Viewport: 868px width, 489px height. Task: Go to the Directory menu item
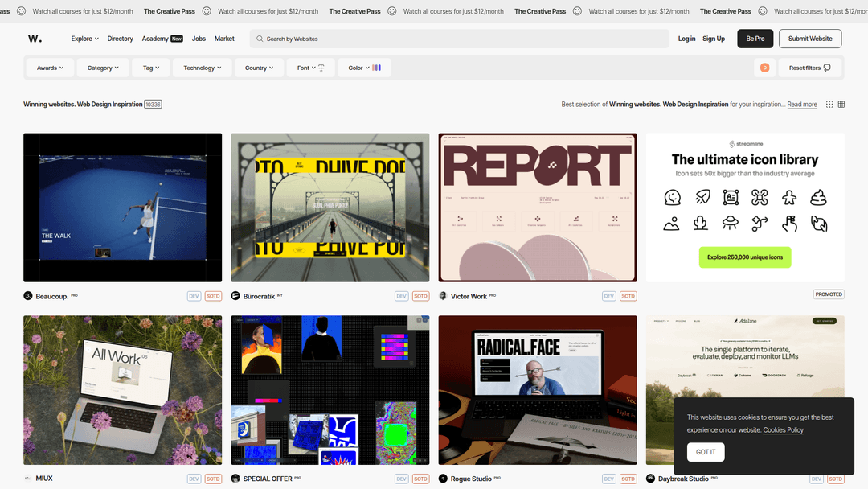point(120,39)
